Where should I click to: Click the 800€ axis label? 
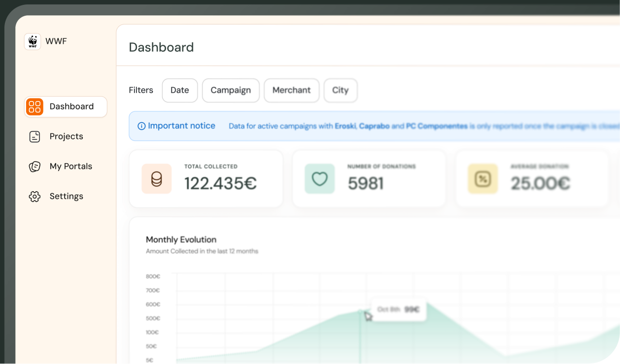[153, 277]
